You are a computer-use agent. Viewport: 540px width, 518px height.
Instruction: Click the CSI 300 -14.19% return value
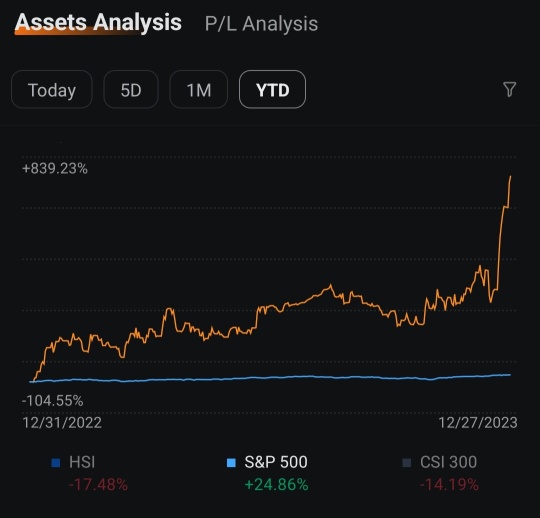(449, 485)
